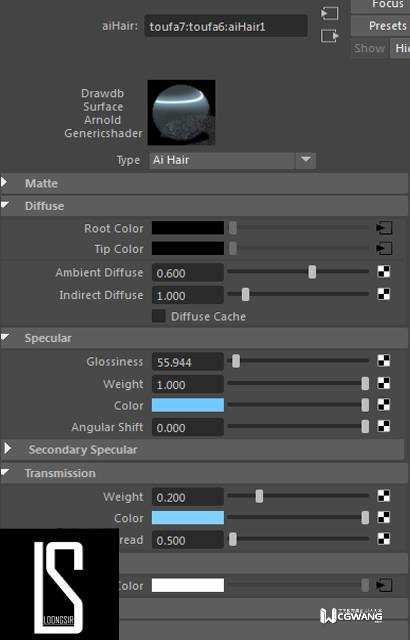Enable the Diffuse Cache checkbox
This screenshot has height=640, width=410.
coord(159,316)
